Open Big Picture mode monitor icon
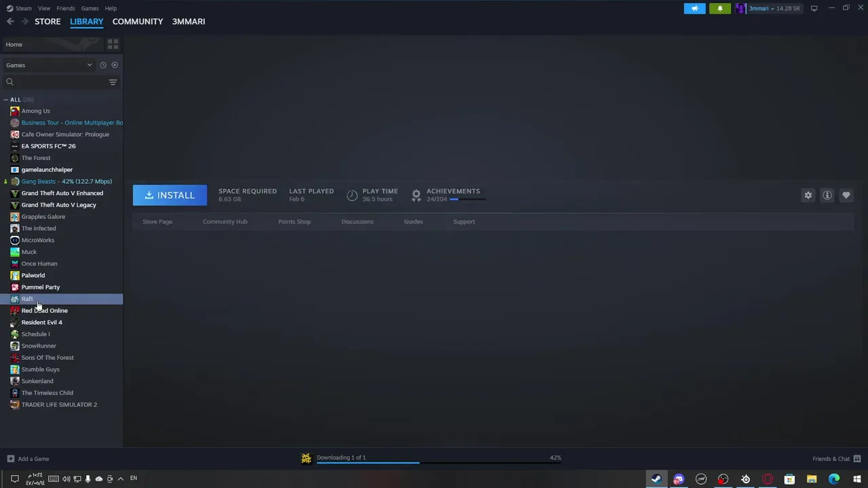The height and width of the screenshot is (488, 868). click(x=814, y=8)
